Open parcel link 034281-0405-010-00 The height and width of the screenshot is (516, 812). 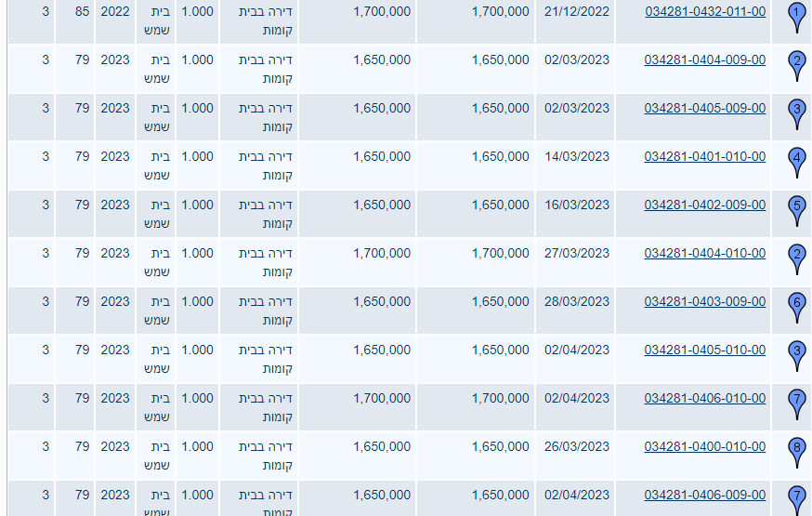tap(705, 350)
